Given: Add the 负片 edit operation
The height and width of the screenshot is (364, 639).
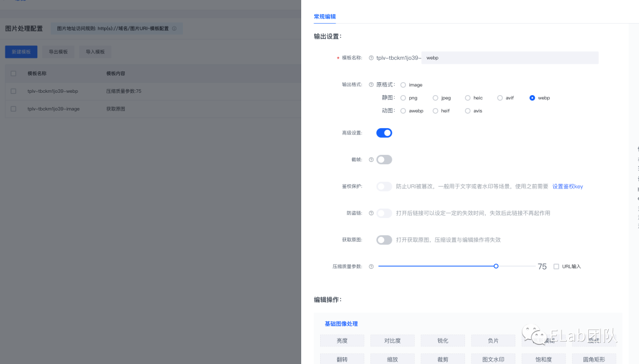Looking at the screenshot, I should [x=493, y=340].
